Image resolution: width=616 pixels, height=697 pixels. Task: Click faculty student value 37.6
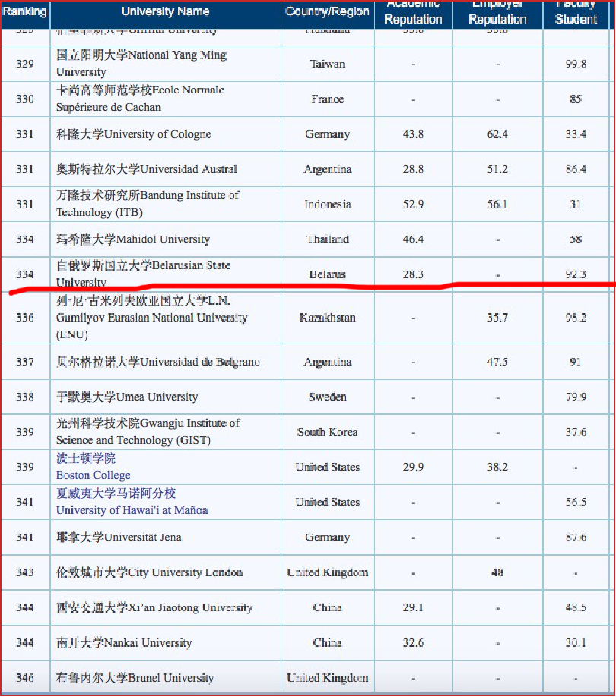pos(576,432)
